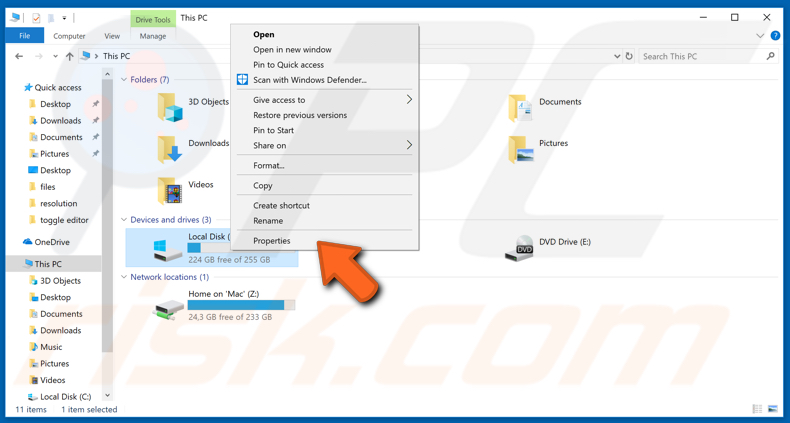This screenshot has width=790, height=423.
Task: Select the Downloads folder icon in main pane
Action: pos(169,149)
